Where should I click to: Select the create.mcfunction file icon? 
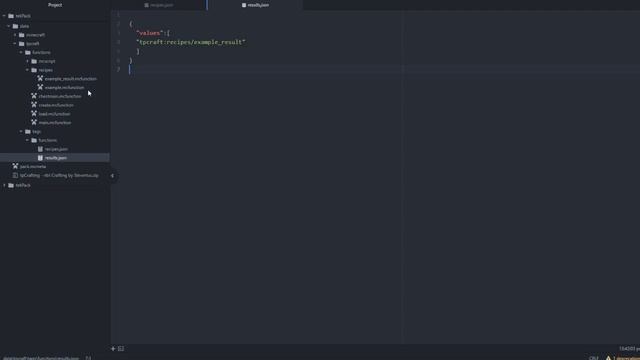coord(34,105)
